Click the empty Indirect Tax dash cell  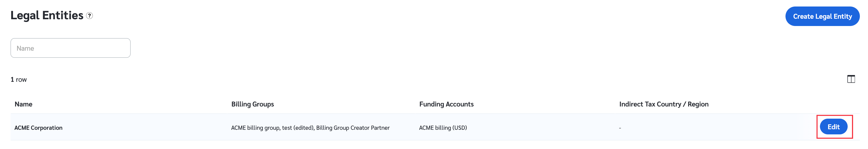point(620,128)
